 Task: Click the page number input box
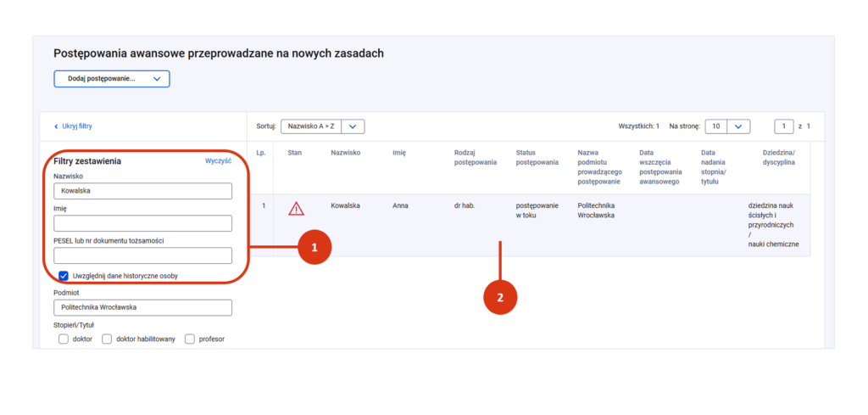784,126
